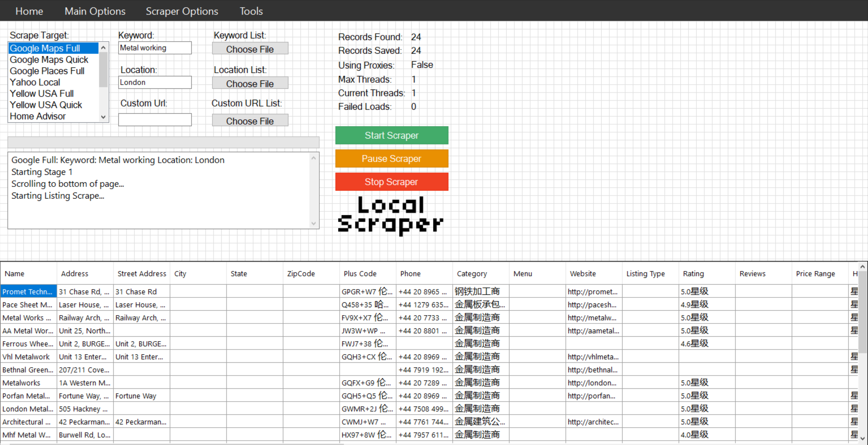Open the Scraper Options menu

(182, 11)
